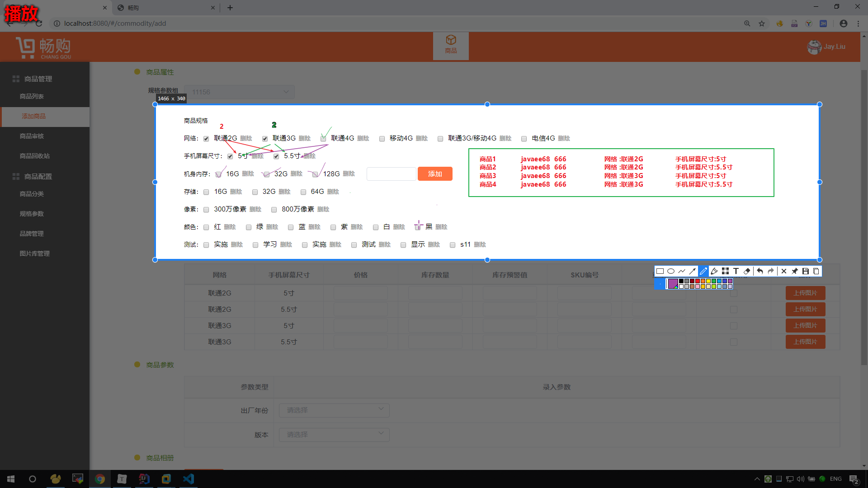This screenshot has height=488, width=868.
Task: Open the Chrome zoom magnifier icon
Action: tap(747, 23)
